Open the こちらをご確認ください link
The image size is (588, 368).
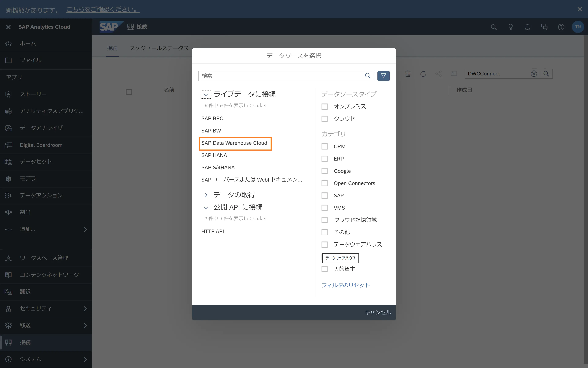click(103, 9)
